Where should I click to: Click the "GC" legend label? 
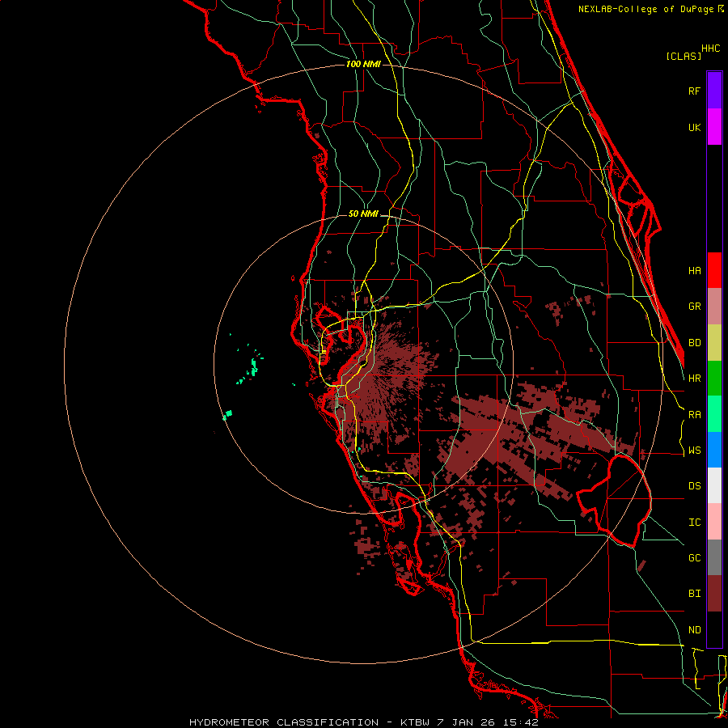pos(695,558)
